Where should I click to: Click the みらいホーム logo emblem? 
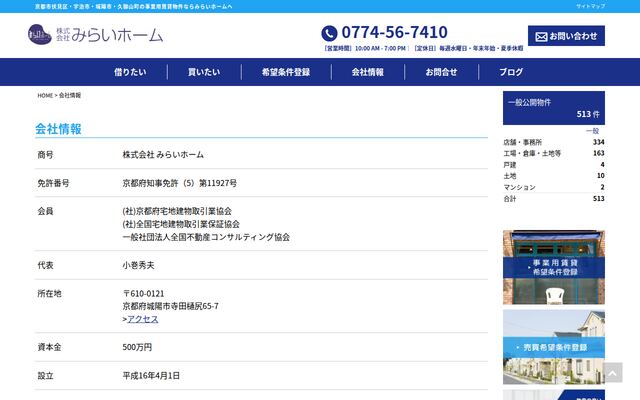pyautogui.click(x=40, y=35)
